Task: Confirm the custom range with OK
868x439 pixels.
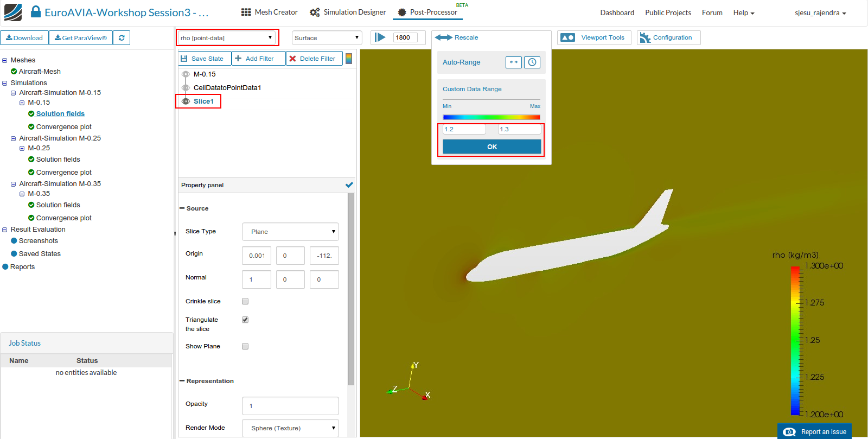Action: click(492, 147)
